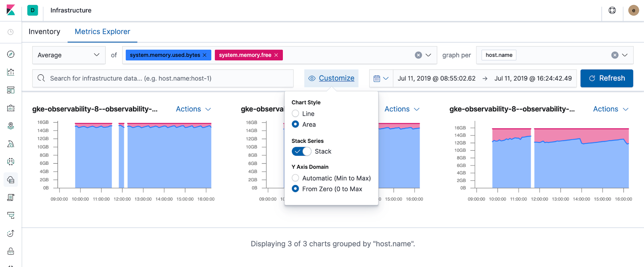Click the Refresh button

click(607, 78)
